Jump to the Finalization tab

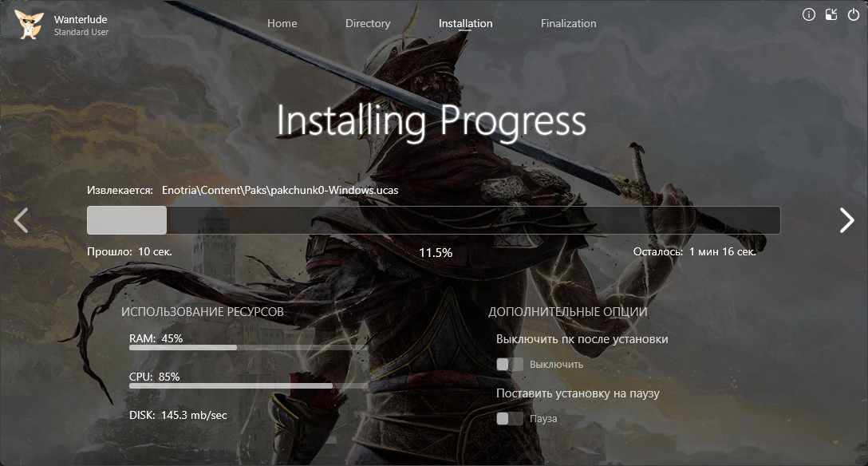tap(568, 23)
